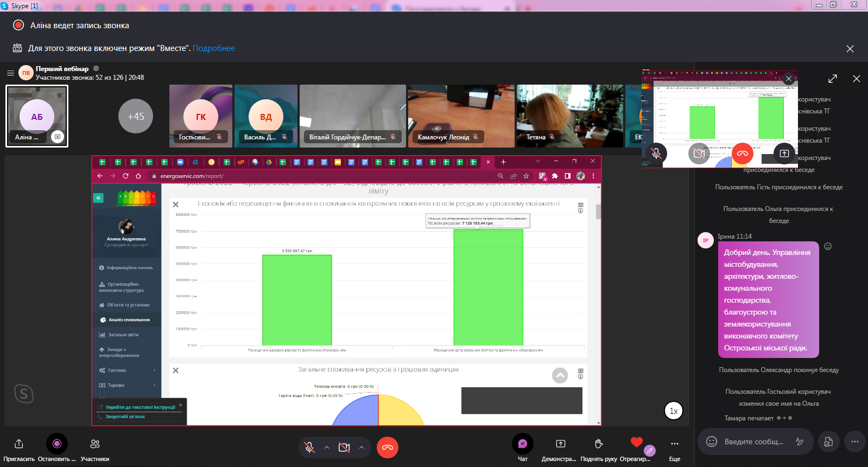This screenshot has width=868, height=467.
Task: Open chat input three-dot more menu
Action: (x=855, y=442)
